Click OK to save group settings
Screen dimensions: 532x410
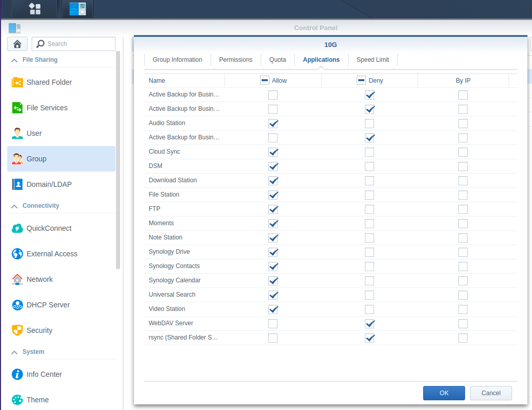click(x=444, y=393)
